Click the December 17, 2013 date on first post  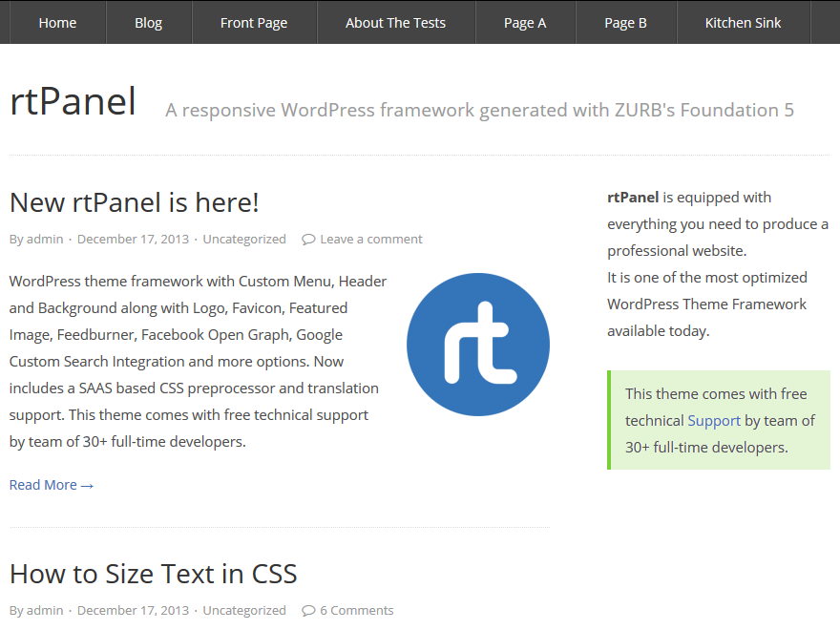tap(133, 238)
